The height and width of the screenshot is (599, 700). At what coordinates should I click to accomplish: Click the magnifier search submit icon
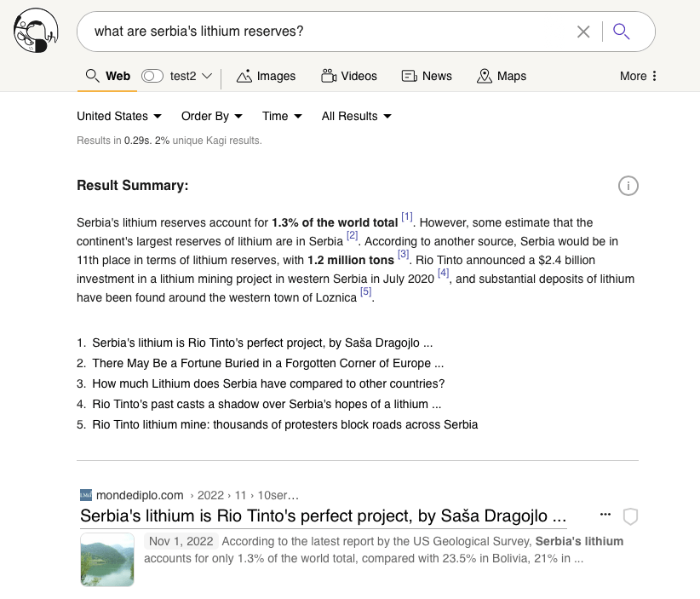(622, 32)
